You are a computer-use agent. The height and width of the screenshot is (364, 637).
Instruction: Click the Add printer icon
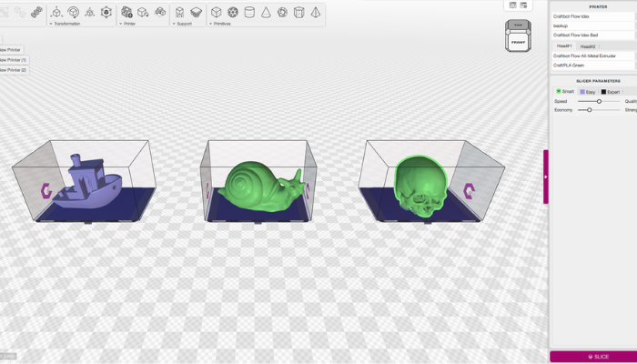click(126, 12)
